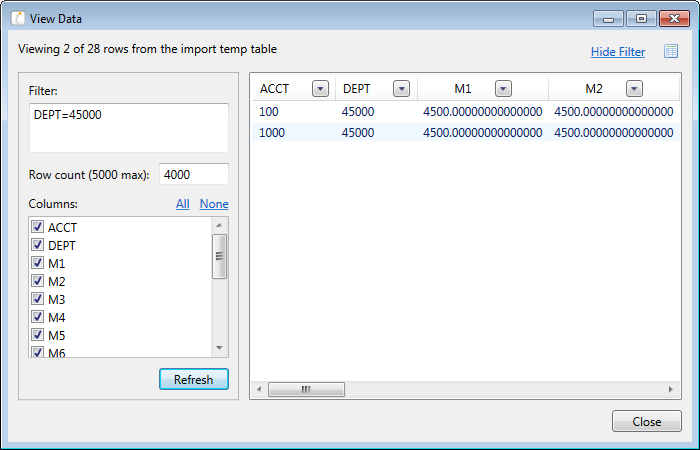The height and width of the screenshot is (450, 700).
Task: Select All columns link
Action: pos(183,204)
